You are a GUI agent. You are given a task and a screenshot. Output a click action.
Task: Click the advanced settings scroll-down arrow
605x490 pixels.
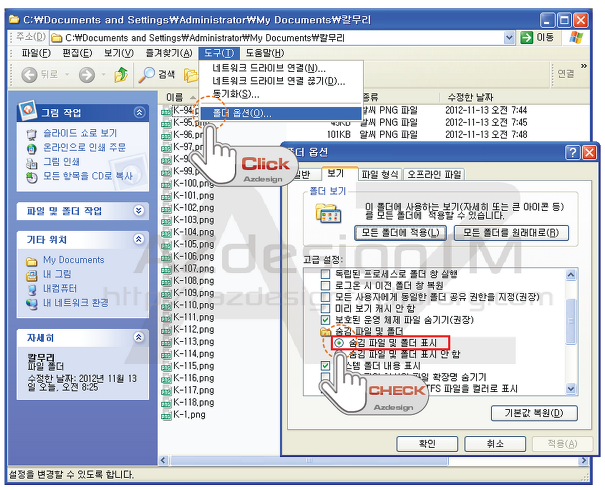point(571,389)
